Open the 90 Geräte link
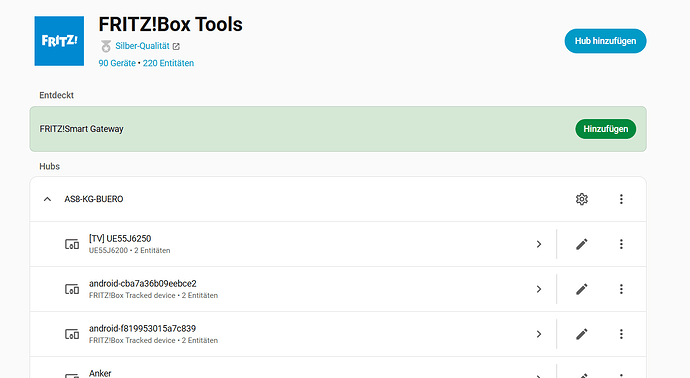Image resolution: width=690 pixels, height=378 pixels. tap(117, 63)
